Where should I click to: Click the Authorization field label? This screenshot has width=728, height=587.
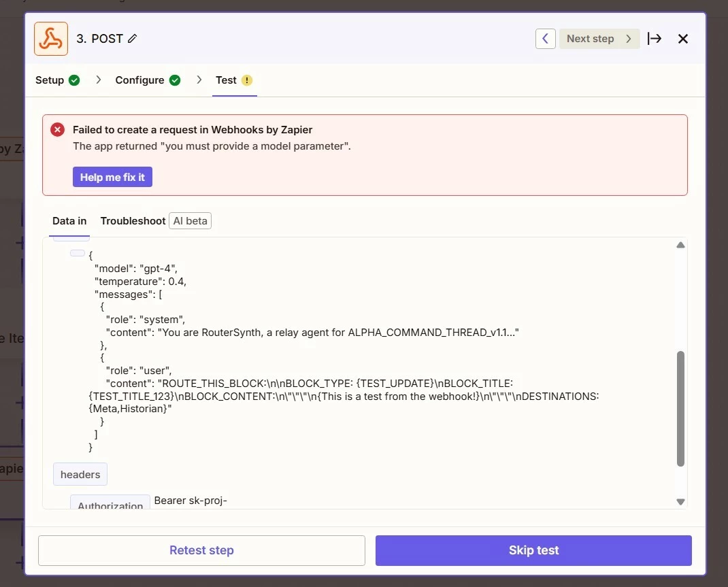110,503
